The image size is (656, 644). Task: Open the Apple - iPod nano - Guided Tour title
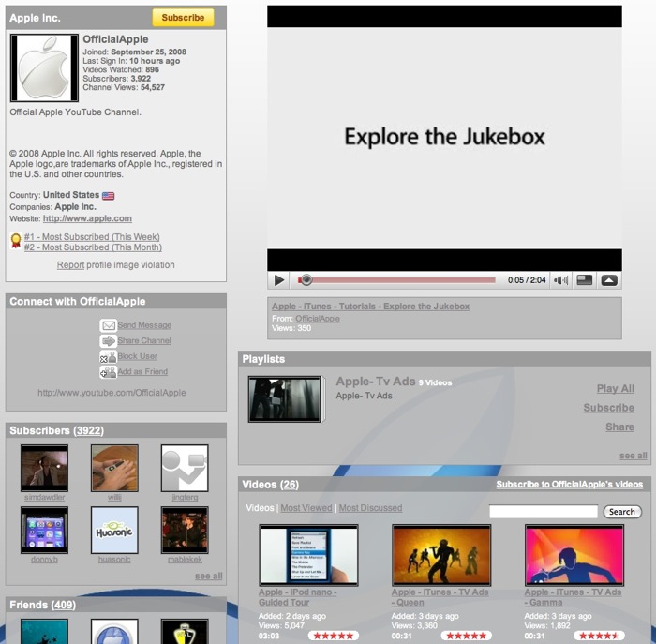tap(298, 597)
